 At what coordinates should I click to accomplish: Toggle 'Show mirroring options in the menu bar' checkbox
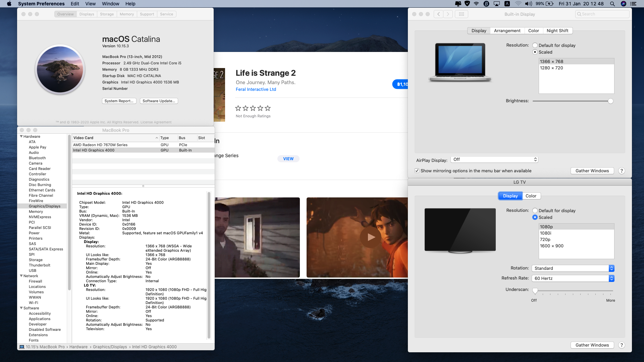point(417,171)
